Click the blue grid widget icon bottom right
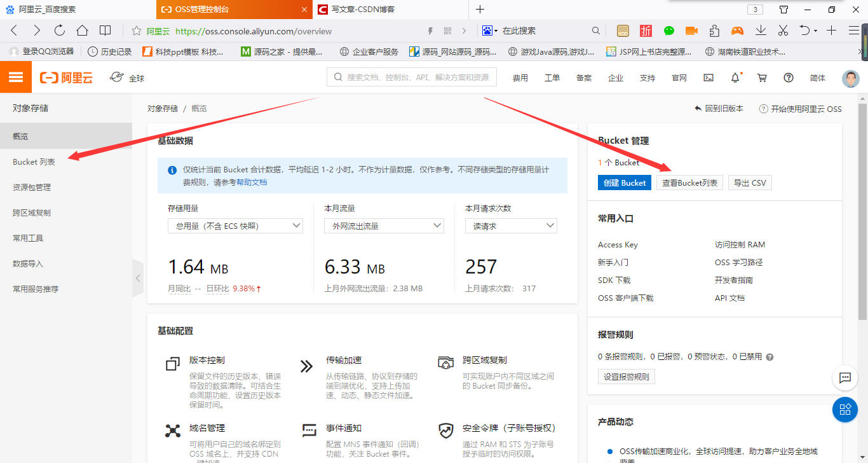The height and width of the screenshot is (463, 868). pyautogui.click(x=845, y=410)
